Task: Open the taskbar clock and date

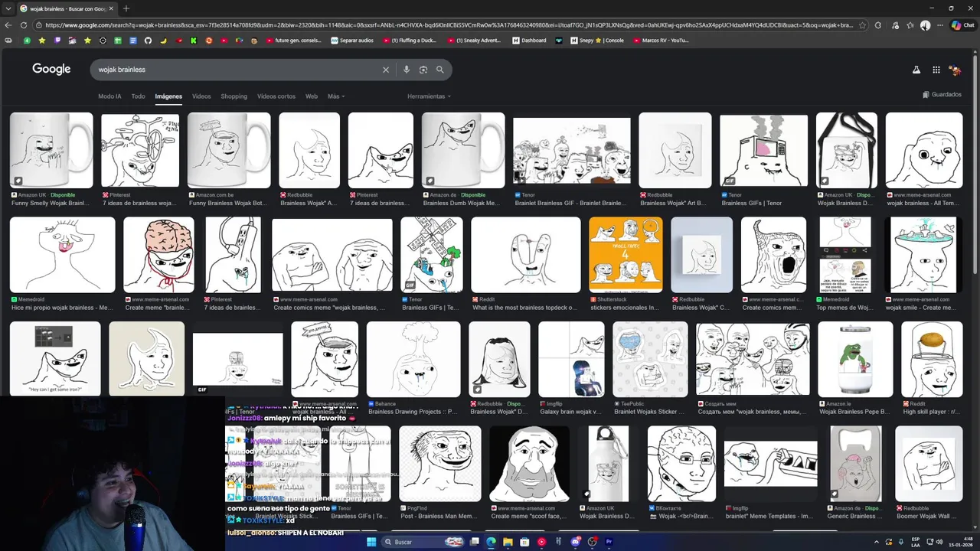Action: pyautogui.click(x=959, y=542)
